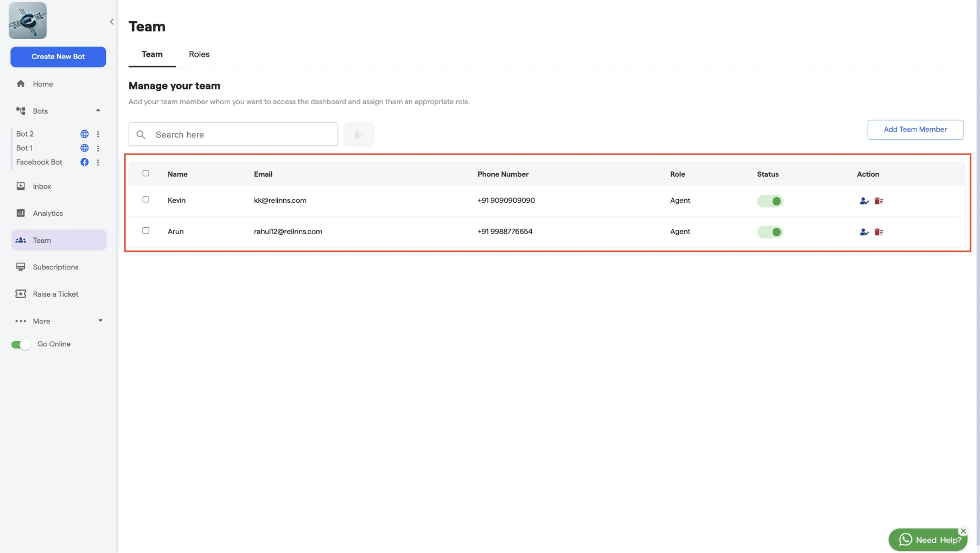Screen dimensions: 980x553
Task: Click the Bots flow icon
Action: [21, 111]
